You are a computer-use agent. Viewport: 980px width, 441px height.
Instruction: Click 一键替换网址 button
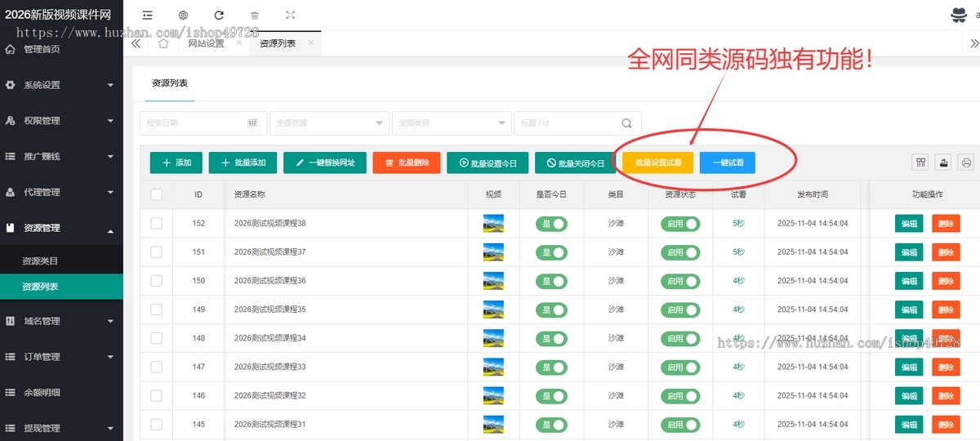click(325, 163)
